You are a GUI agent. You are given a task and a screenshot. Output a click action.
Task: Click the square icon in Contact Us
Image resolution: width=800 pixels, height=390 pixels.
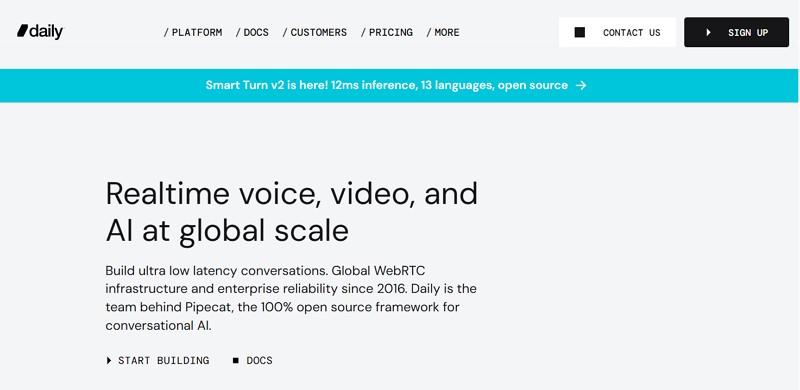[580, 33]
